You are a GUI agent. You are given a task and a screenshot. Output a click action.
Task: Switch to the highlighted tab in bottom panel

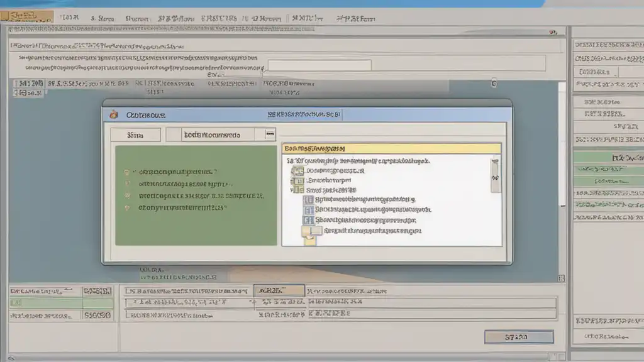pos(279,290)
